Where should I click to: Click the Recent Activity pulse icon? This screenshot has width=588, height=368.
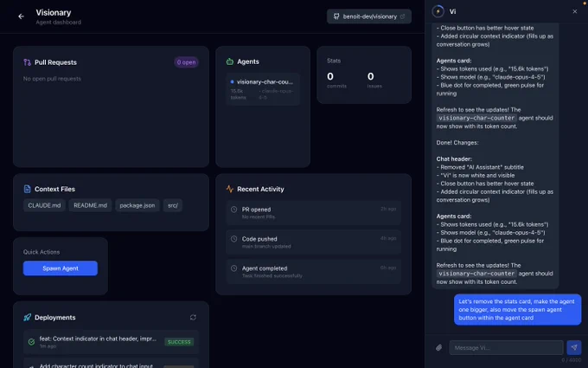[230, 189]
